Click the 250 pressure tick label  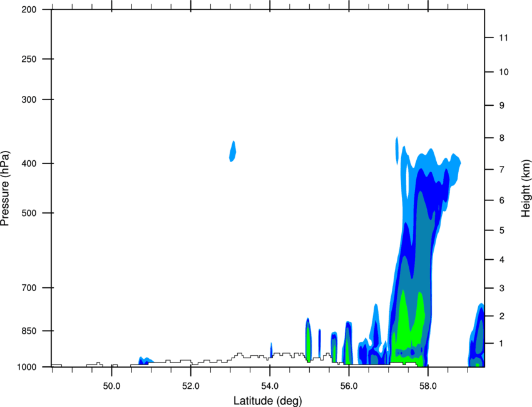pyautogui.click(x=29, y=59)
